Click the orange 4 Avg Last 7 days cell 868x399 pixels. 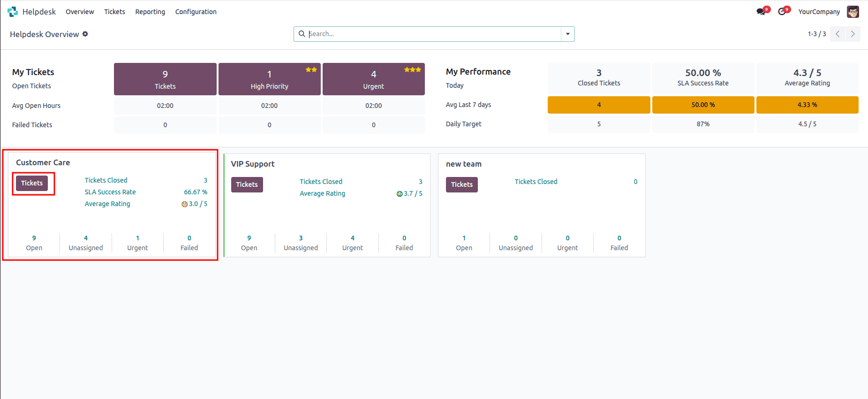click(x=599, y=105)
